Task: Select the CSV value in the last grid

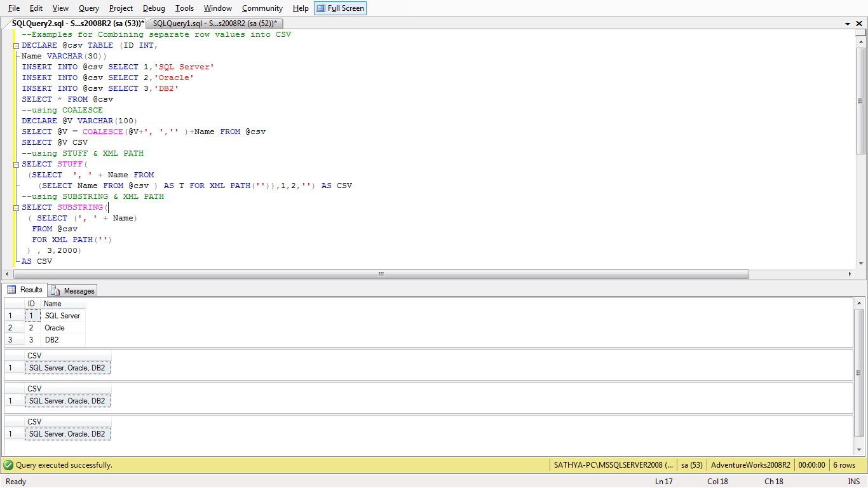Action: pyautogui.click(x=67, y=434)
